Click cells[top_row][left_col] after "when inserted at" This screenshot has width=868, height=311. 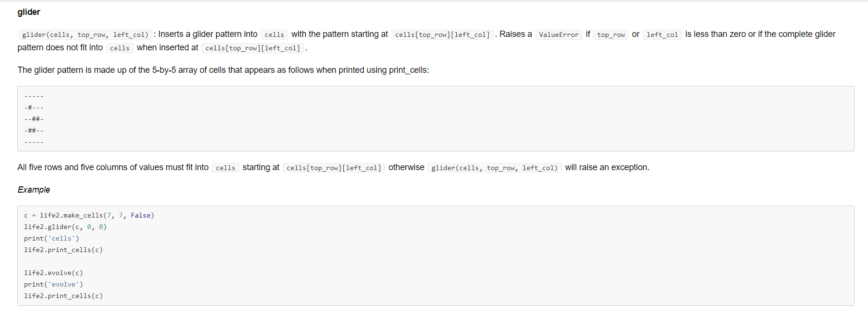tap(253, 48)
